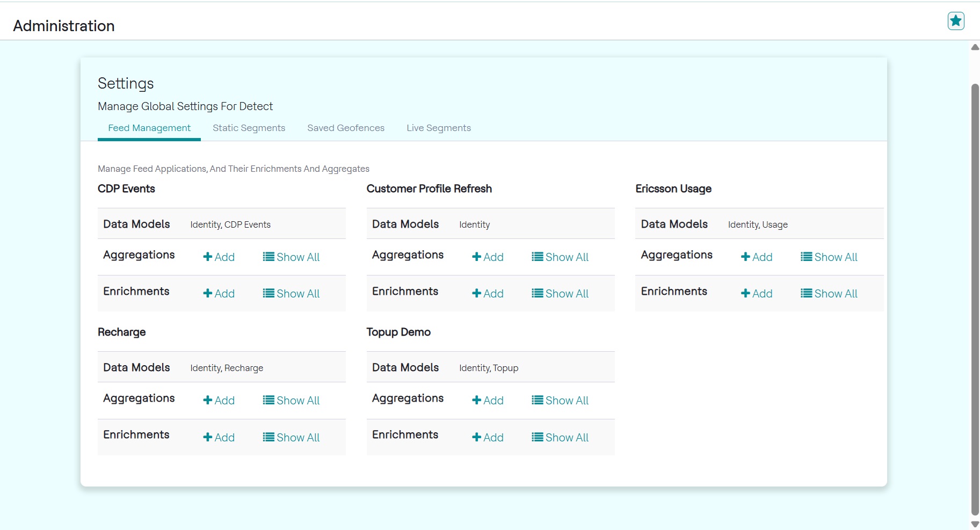Click the plus icon for Customer Profile Refresh Enrichments
980x530 pixels.
[476, 294]
